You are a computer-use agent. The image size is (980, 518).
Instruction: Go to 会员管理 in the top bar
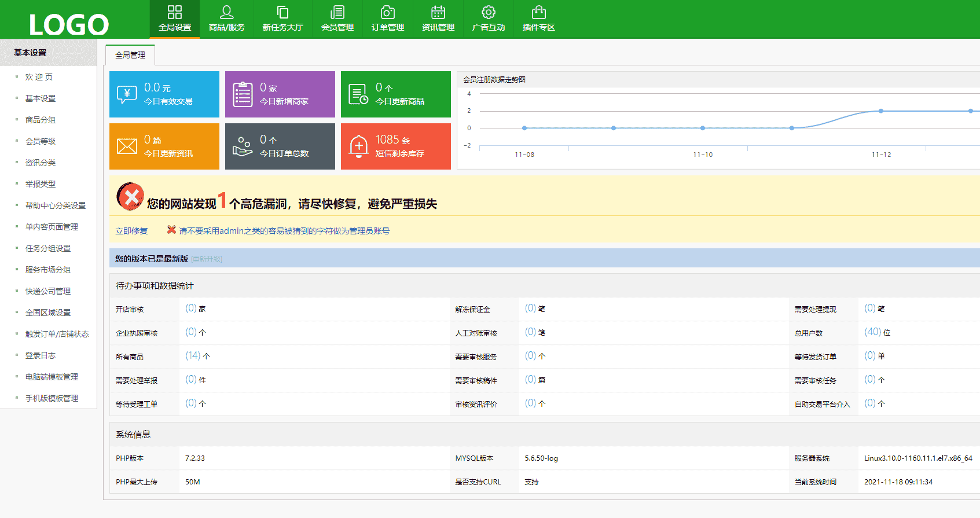tap(337, 19)
